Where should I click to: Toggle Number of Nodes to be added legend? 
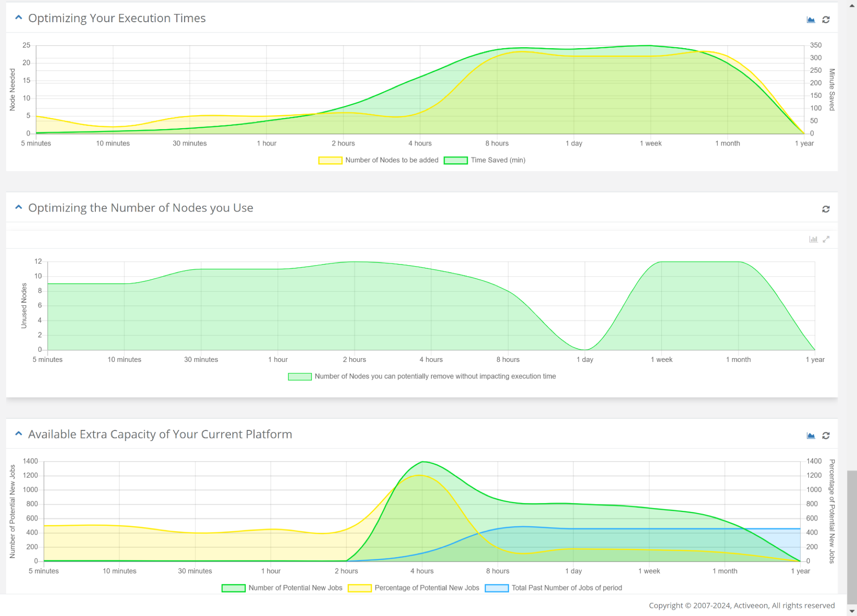379,160
